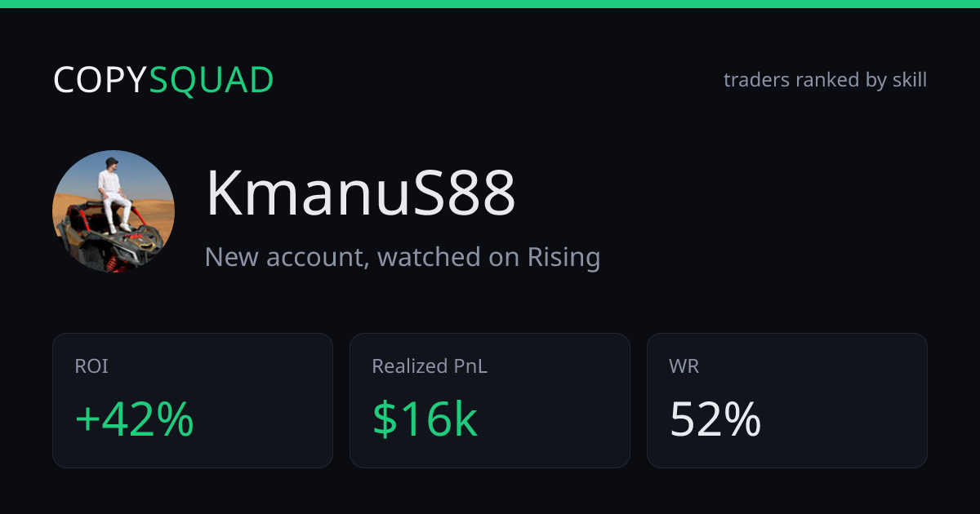
Task: Click the COPYSQUAD logo
Action: click(163, 80)
